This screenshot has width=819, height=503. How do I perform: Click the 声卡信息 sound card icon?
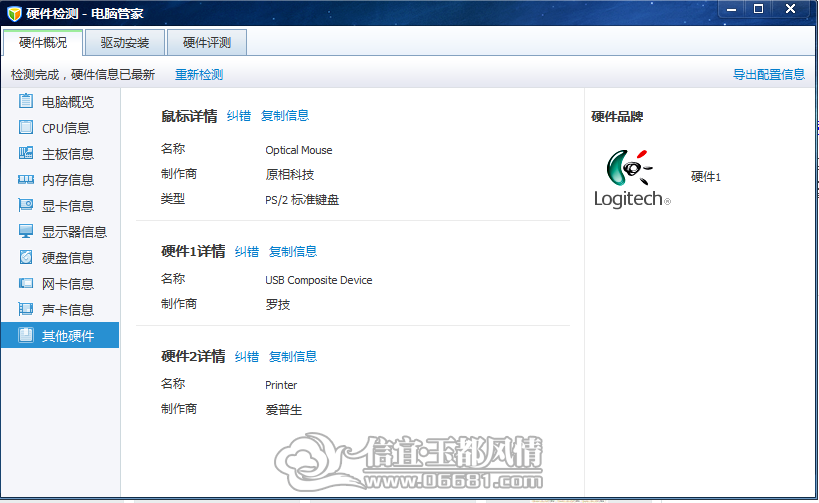26,309
